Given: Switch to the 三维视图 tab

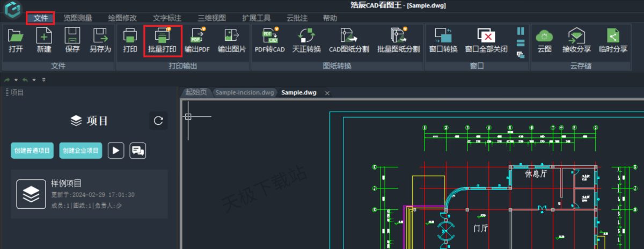Looking at the screenshot, I should 211,18.
